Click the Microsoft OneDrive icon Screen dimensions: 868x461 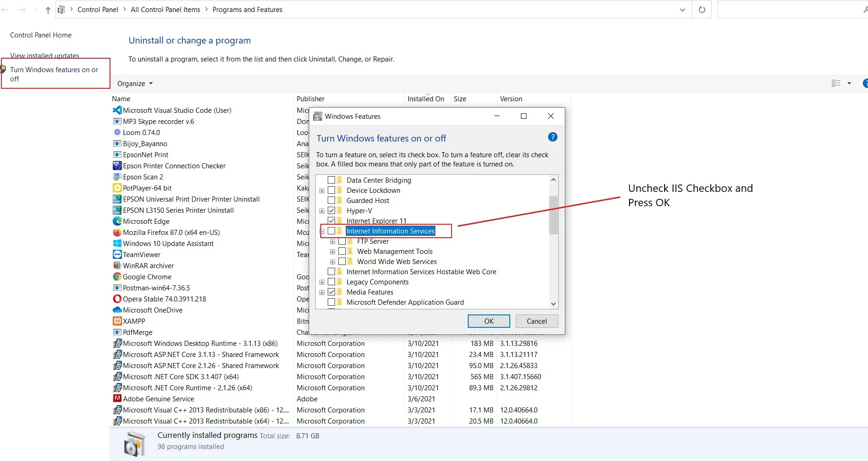117,310
